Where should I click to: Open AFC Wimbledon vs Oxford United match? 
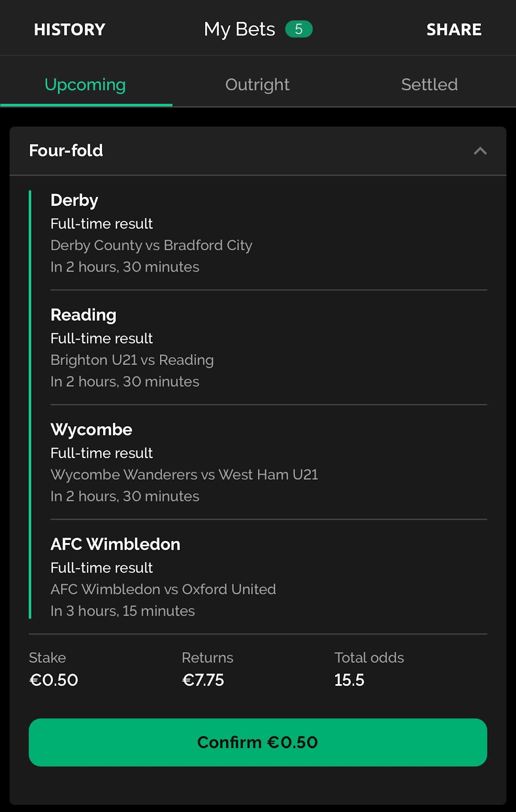[163, 589]
